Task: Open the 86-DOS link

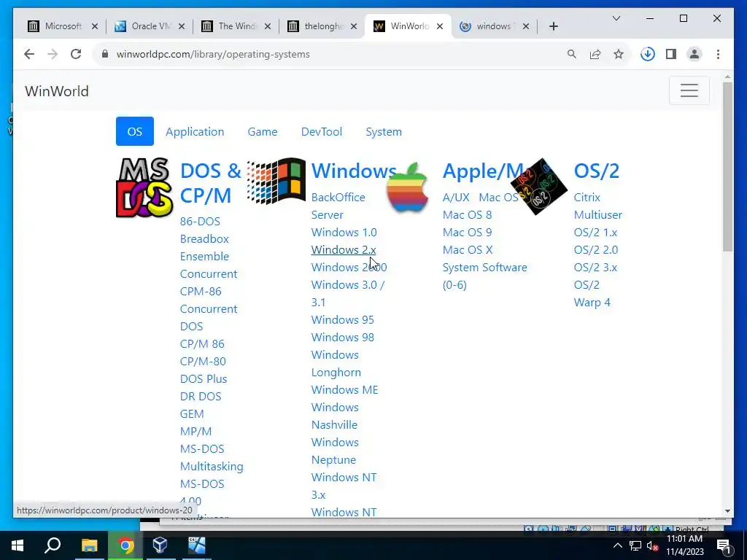Action: click(x=200, y=222)
